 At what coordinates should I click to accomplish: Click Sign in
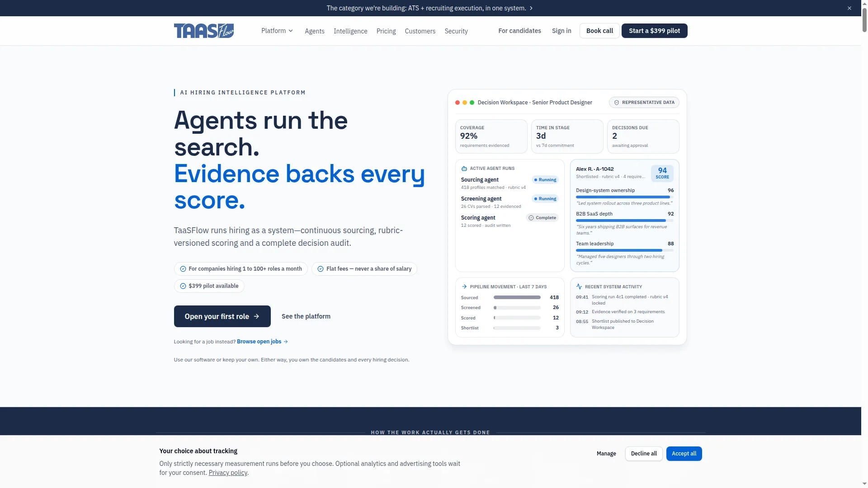pyautogui.click(x=561, y=31)
